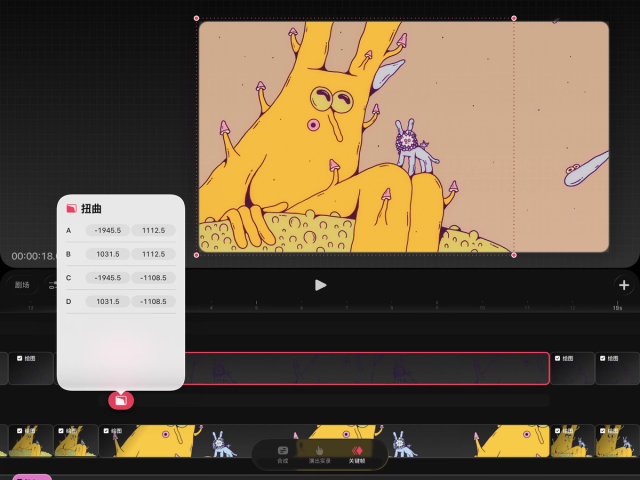Select bottom-right warp corner handle
The height and width of the screenshot is (480, 640).
514,255
